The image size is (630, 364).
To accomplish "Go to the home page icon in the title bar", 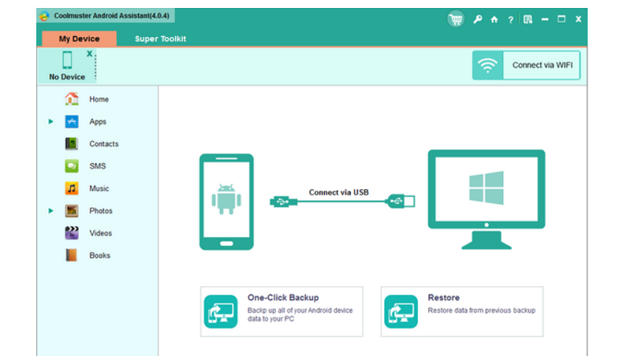I will 494,19.
